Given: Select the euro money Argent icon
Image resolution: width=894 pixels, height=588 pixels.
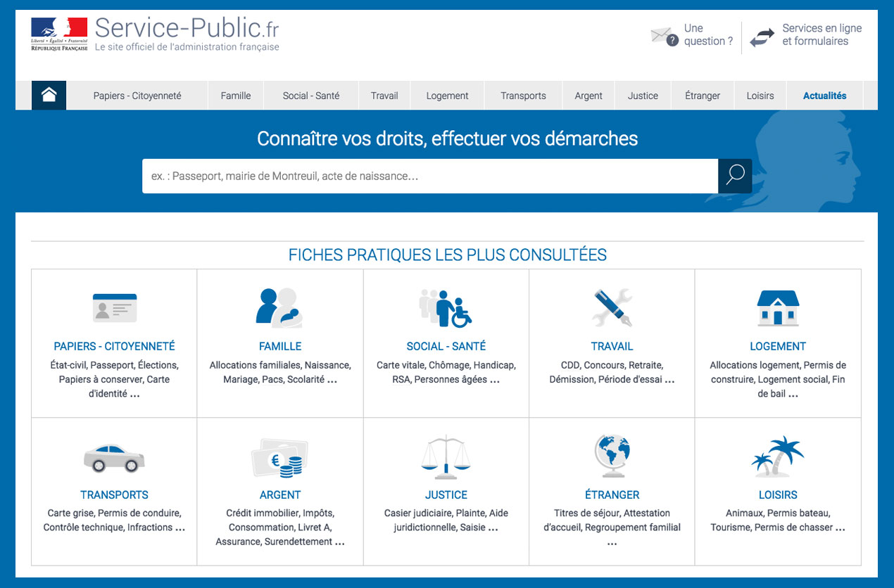Looking at the screenshot, I should click(x=279, y=457).
